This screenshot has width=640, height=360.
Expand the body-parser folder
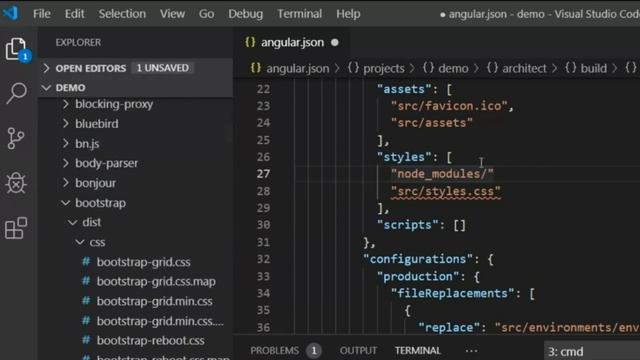pos(66,163)
